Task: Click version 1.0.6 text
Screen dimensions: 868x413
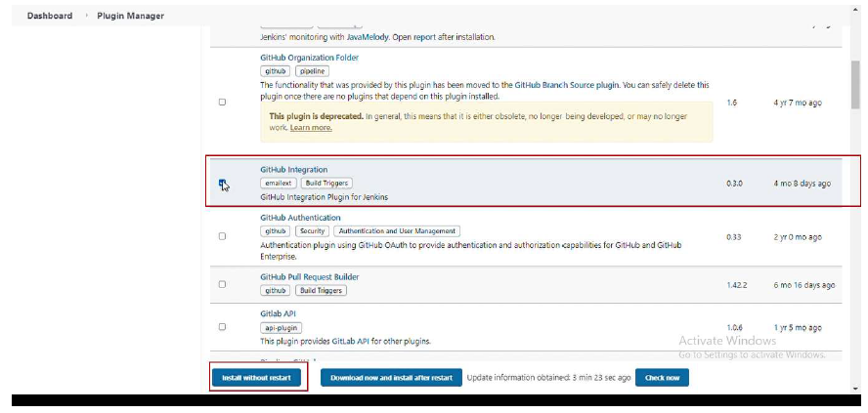Action: click(x=735, y=327)
